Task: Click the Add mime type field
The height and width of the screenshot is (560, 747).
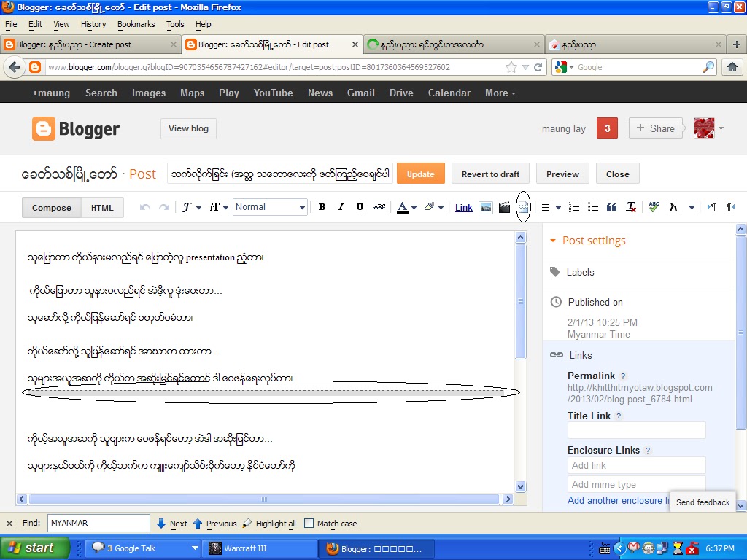Action: coord(636,484)
